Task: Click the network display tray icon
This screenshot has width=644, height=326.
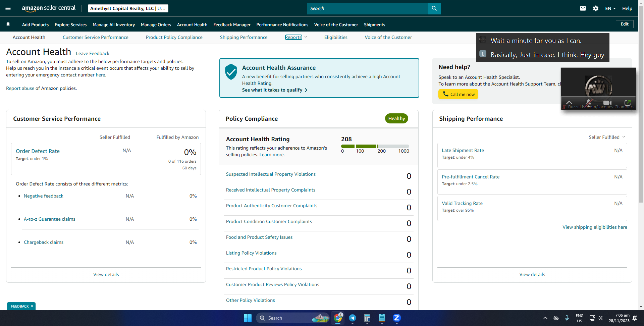Action: pyautogui.click(x=592, y=318)
